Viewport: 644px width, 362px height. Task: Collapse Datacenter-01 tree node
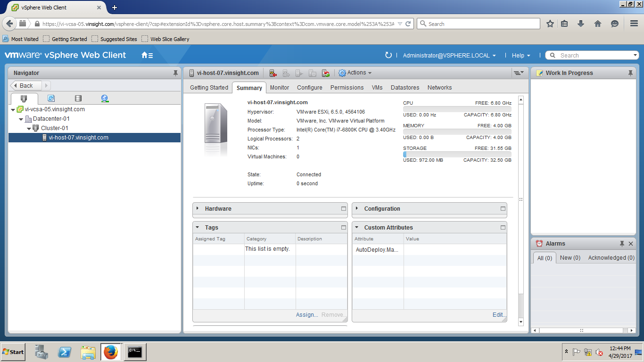[x=21, y=119]
